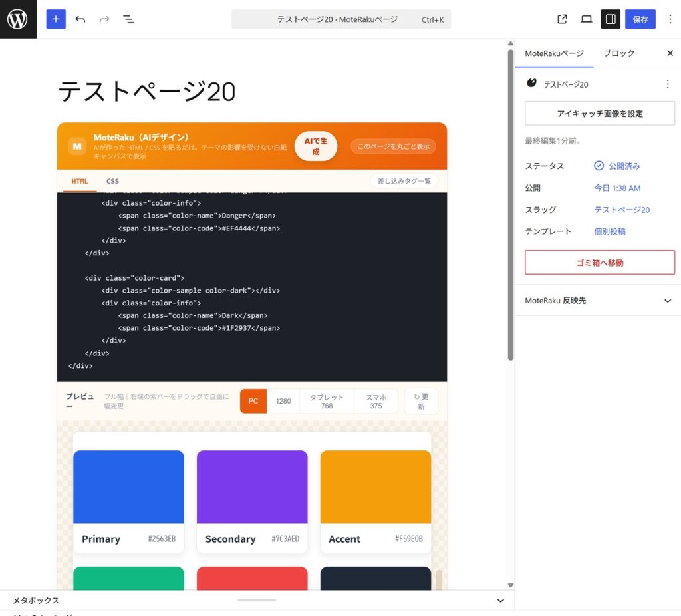Click the code line containing #EF4444
Viewport: 681px width, 616px height.
pyautogui.click(x=199, y=228)
